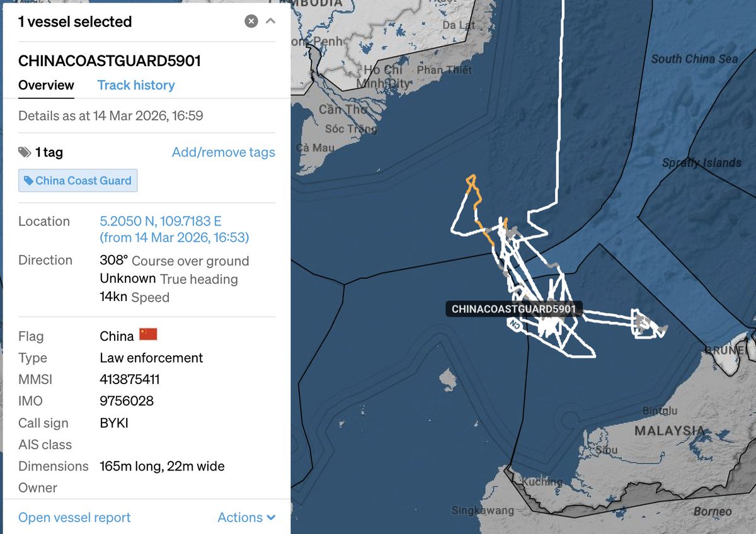Select the MMSI value 413875411
This screenshot has width=756, height=534.
pos(130,380)
